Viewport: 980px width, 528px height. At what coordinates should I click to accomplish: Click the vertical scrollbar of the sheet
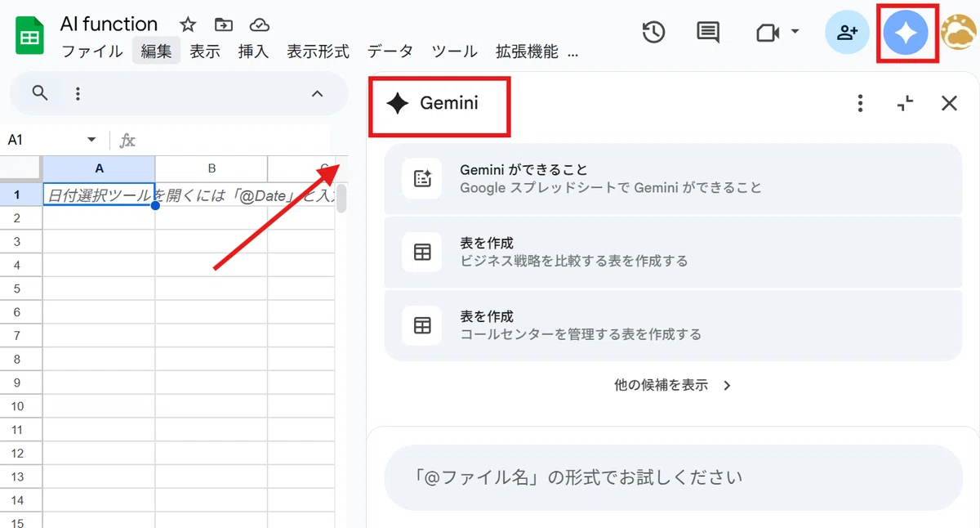pyautogui.click(x=341, y=198)
